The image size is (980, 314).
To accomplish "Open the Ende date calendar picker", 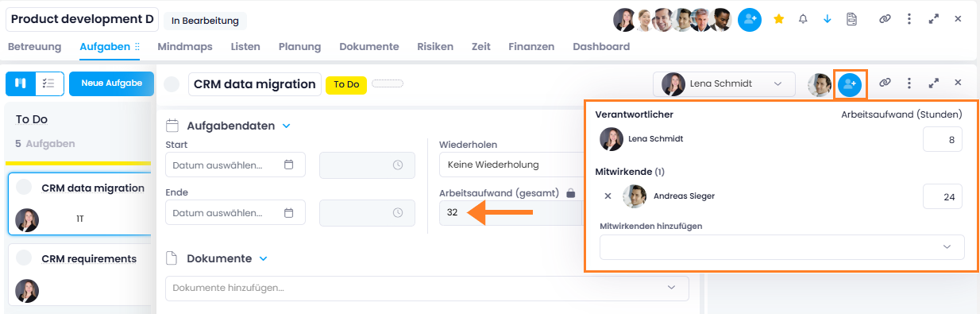I will [x=289, y=212].
